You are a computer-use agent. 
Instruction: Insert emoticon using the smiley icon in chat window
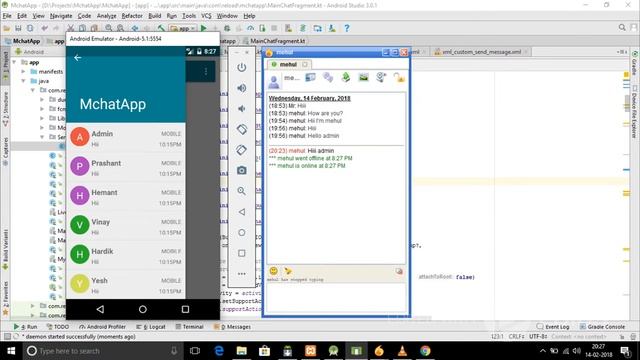(x=273, y=271)
